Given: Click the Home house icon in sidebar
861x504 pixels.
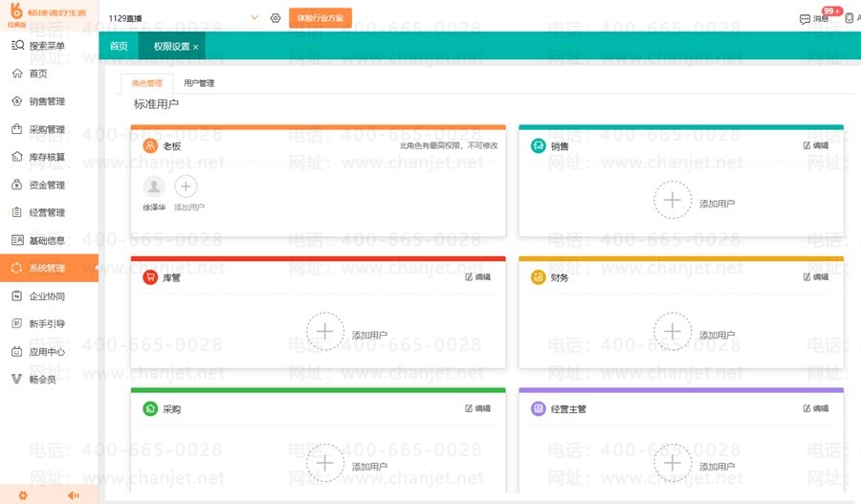Looking at the screenshot, I should tap(17, 73).
